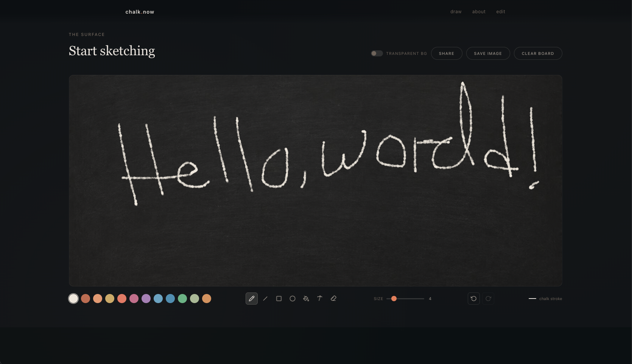
Task: Click the Save Image button
Action: pos(488,53)
